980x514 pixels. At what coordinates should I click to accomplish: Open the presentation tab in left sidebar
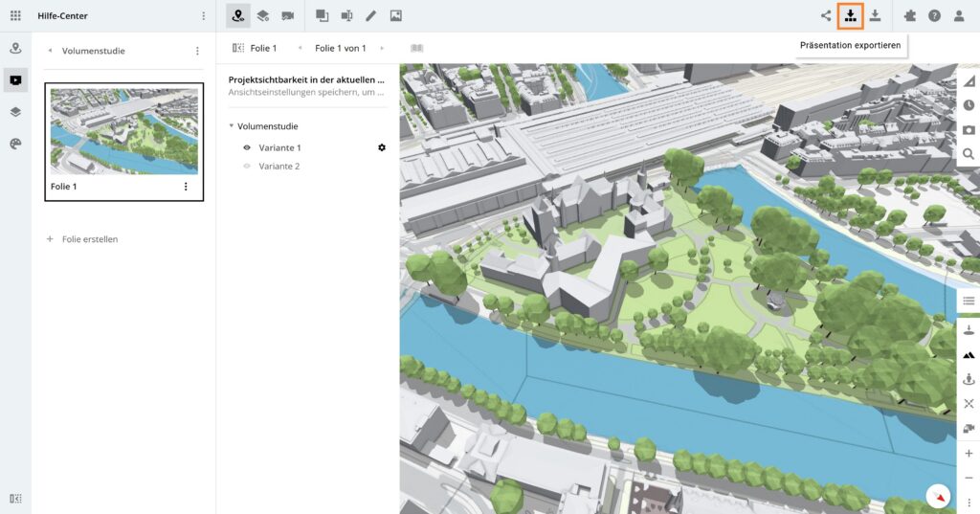(x=15, y=79)
